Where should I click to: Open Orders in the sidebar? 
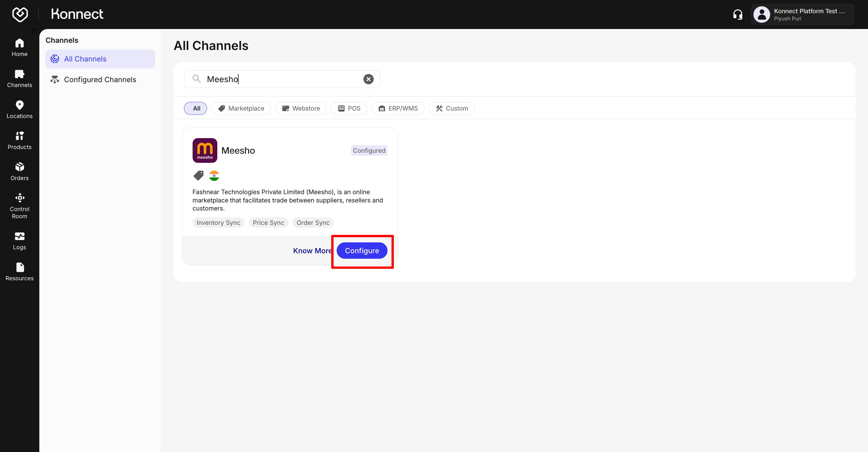tap(20, 171)
